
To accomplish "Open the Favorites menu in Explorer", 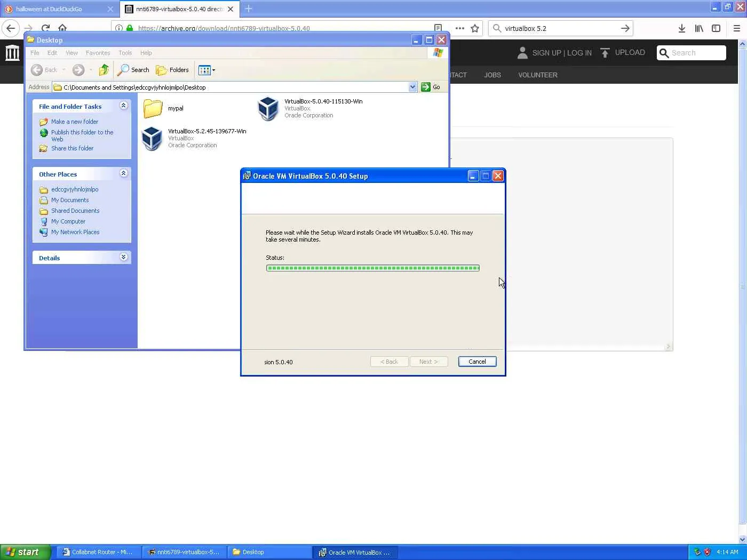I will click(98, 53).
